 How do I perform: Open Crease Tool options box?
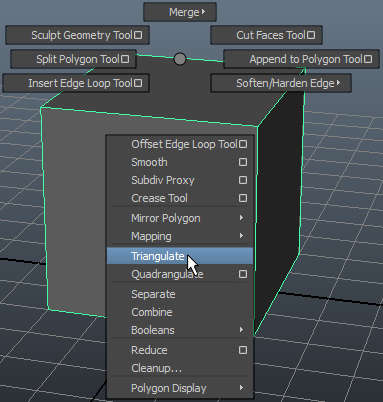point(243,198)
